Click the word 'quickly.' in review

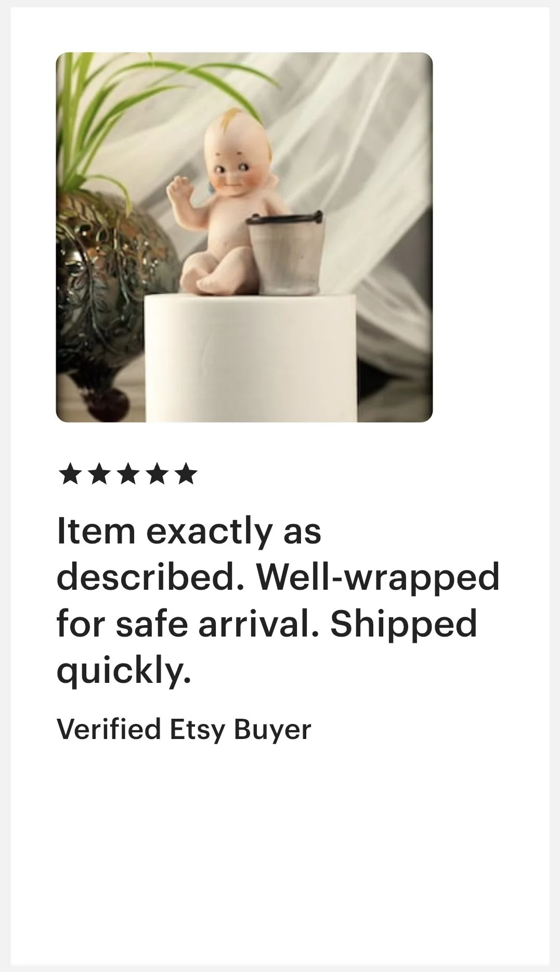click(x=124, y=670)
